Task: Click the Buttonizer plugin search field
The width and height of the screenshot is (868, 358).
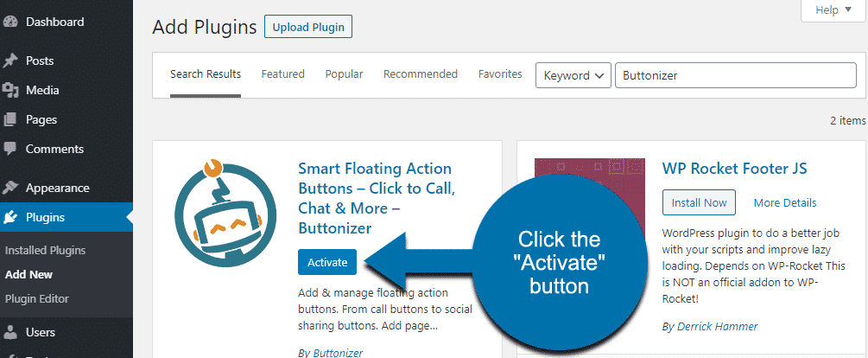Action: (736, 75)
